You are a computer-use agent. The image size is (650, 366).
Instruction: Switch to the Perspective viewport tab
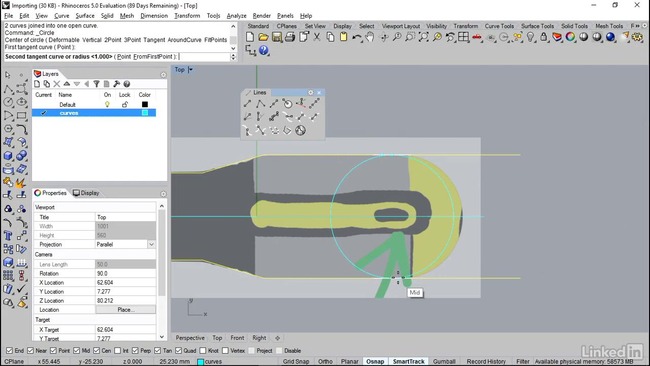190,338
